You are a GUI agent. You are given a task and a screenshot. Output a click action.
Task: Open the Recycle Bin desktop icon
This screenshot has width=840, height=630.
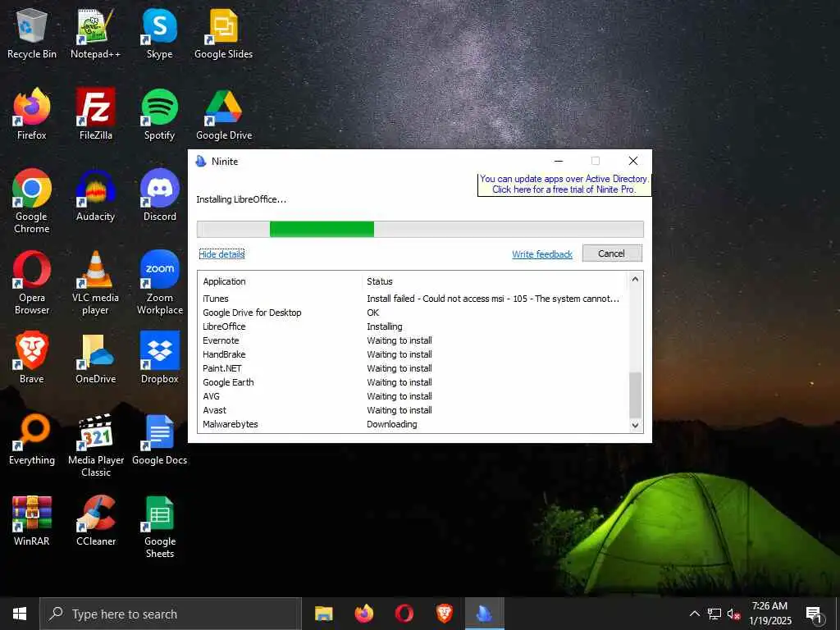32,34
